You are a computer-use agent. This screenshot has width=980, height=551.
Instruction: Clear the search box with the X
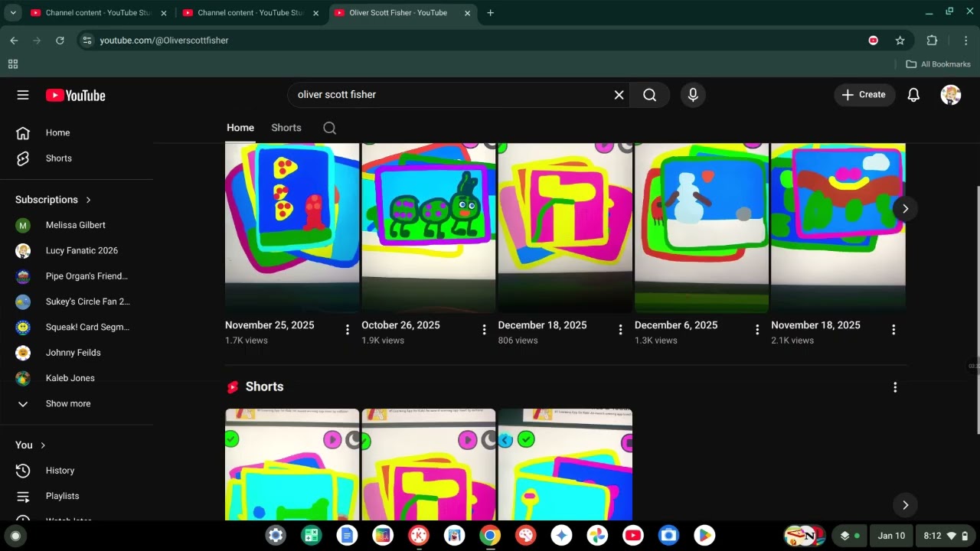pos(619,95)
